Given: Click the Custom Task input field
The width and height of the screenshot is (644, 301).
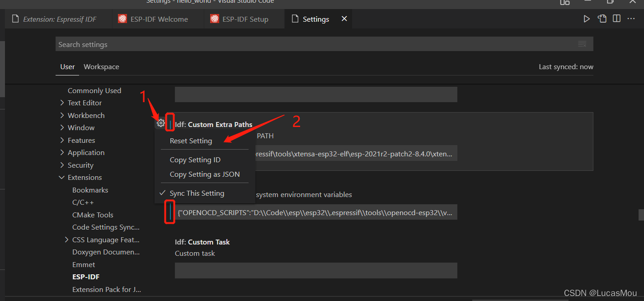Looking at the screenshot, I should (x=316, y=271).
